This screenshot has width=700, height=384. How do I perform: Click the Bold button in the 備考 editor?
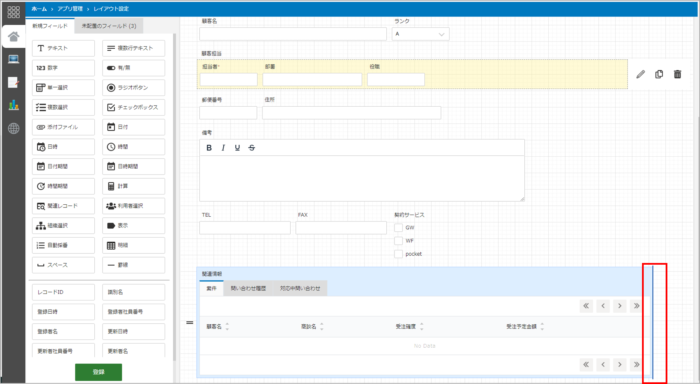point(209,148)
